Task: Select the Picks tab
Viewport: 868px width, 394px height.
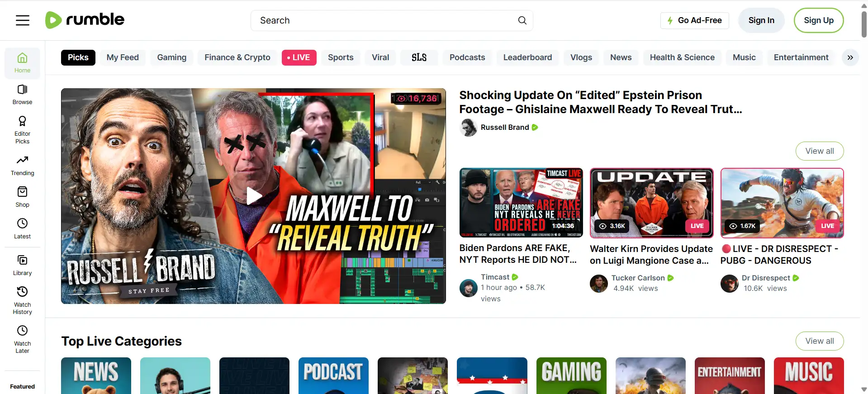Action: click(x=78, y=57)
